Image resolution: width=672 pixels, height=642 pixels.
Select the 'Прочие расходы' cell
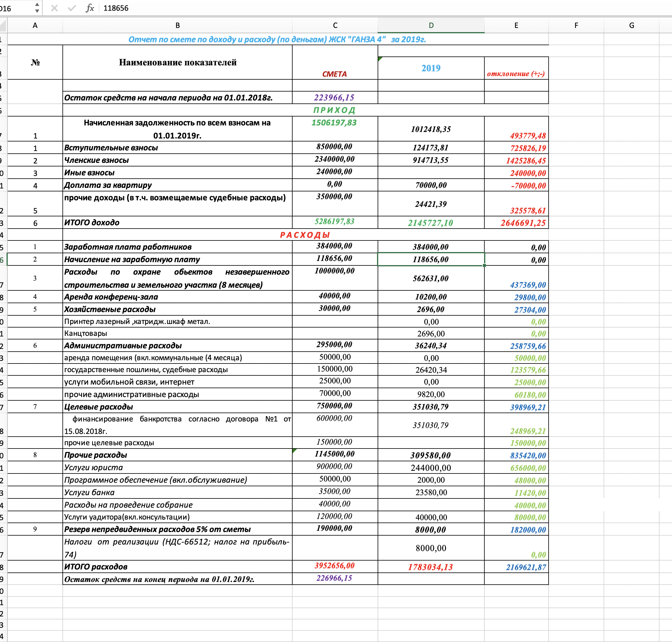pyautogui.click(x=177, y=455)
